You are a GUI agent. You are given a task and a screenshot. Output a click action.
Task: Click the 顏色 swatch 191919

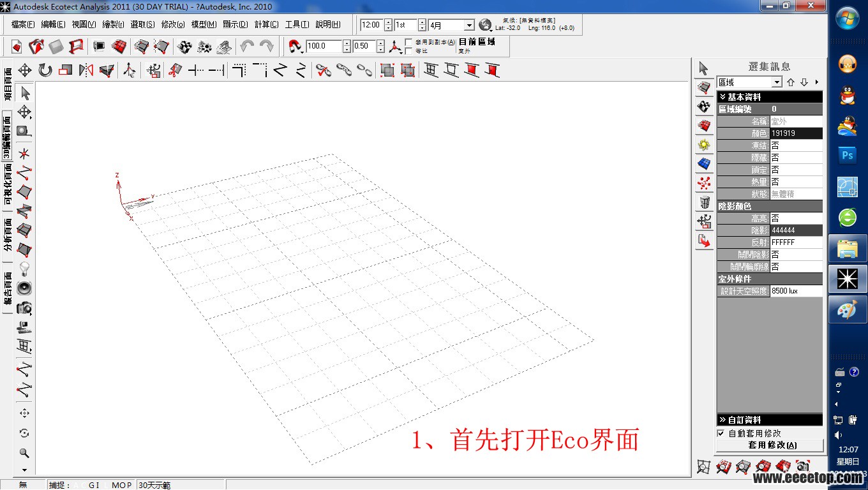pyautogui.click(x=796, y=133)
